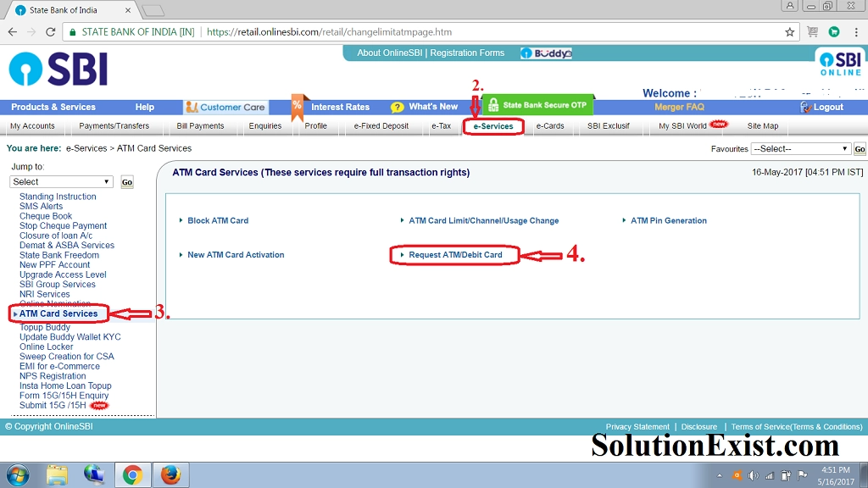Click the Interest Rates percent icon
Viewport: 868px width, 488px height.
click(x=298, y=106)
